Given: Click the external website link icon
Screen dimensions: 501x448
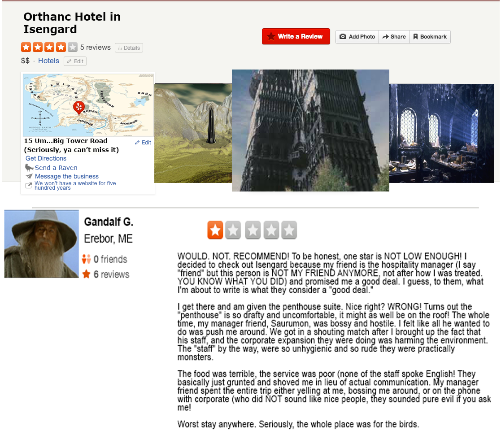Looking at the screenshot, I should [29, 185].
